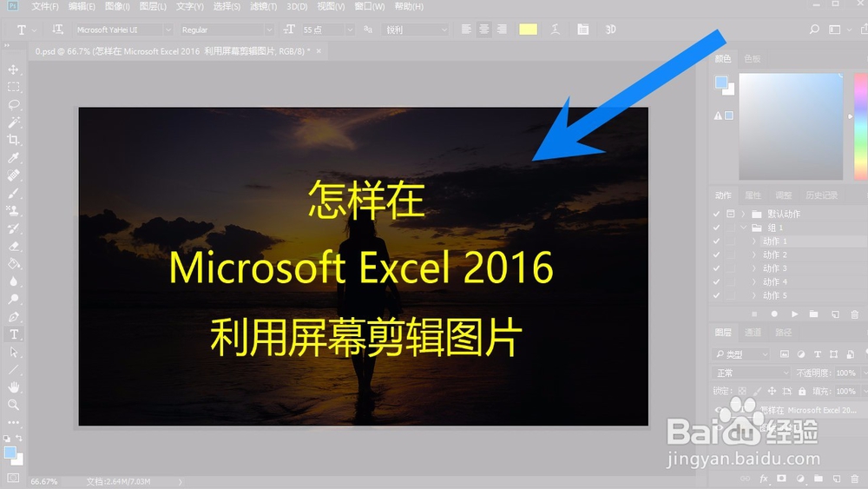This screenshot has width=868, height=489.
Task: Toggle the checkmark for 动作 2
Action: tap(716, 254)
